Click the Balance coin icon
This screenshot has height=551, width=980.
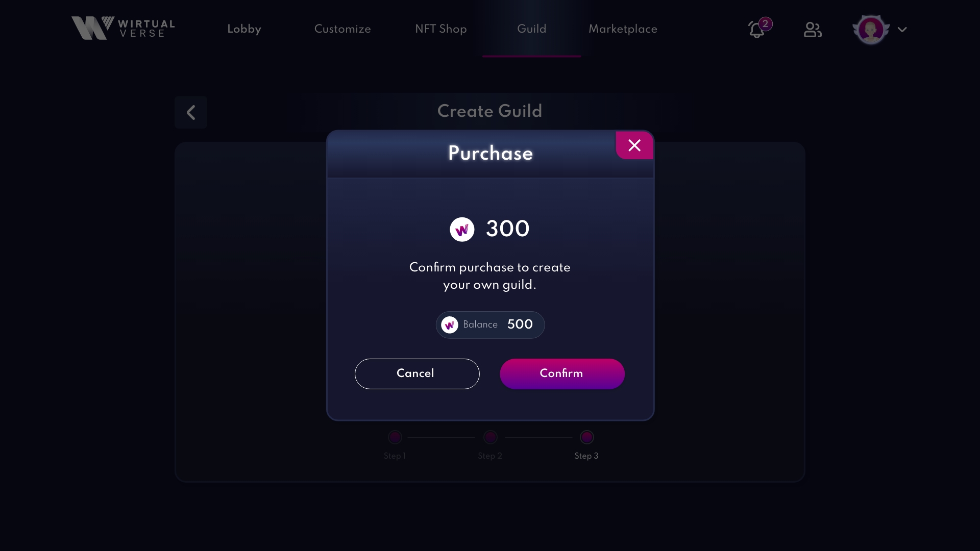[450, 325]
